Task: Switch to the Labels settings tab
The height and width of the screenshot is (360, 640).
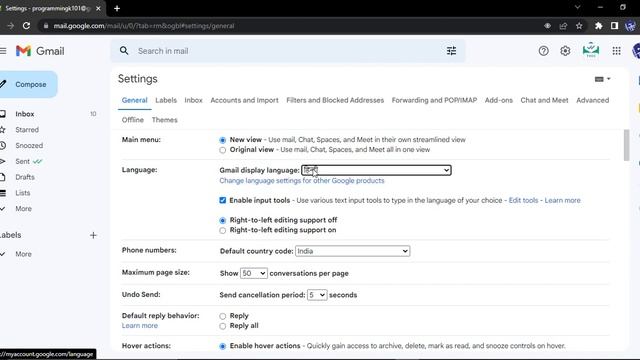Action: (x=166, y=100)
